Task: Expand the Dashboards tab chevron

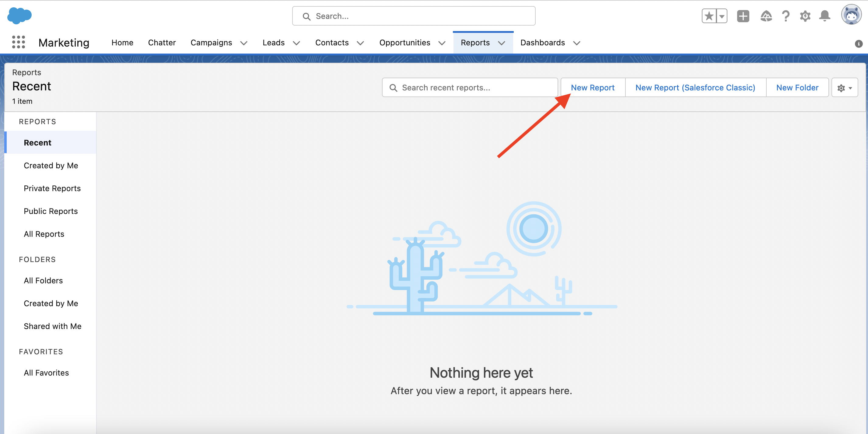Action: click(x=576, y=43)
